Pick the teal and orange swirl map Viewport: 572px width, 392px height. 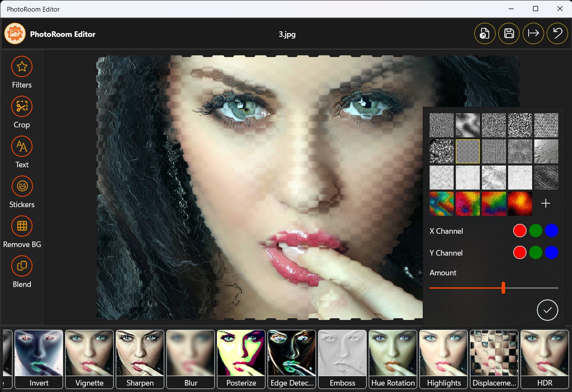pyautogui.click(x=442, y=204)
